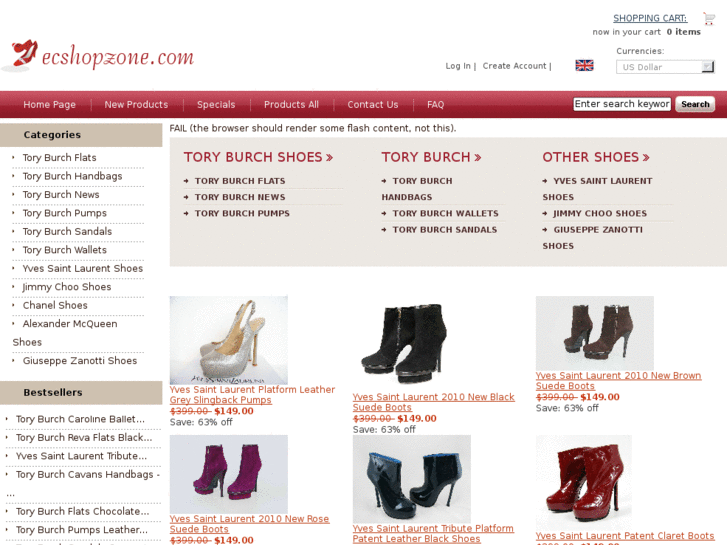This screenshot has height=545, width=727.
Task: Click TORY BURCH PUMPS in banner panel
Action: point(242,213)
